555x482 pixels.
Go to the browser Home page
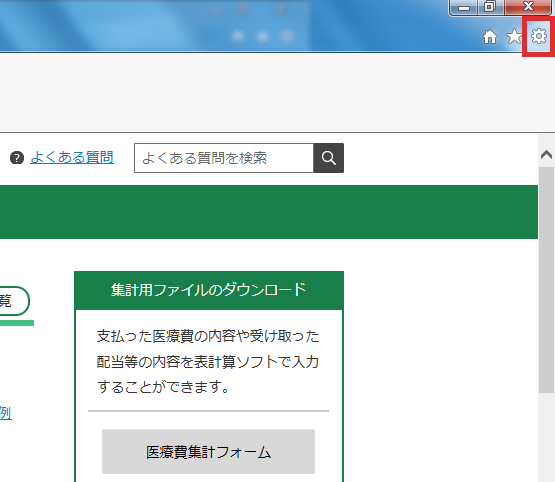(490, 36)
